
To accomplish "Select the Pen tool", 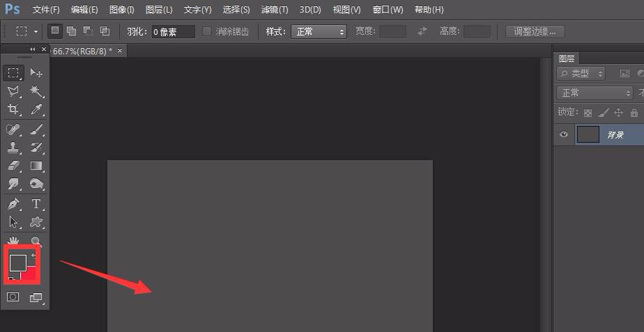I will click(x=13, y=203).
